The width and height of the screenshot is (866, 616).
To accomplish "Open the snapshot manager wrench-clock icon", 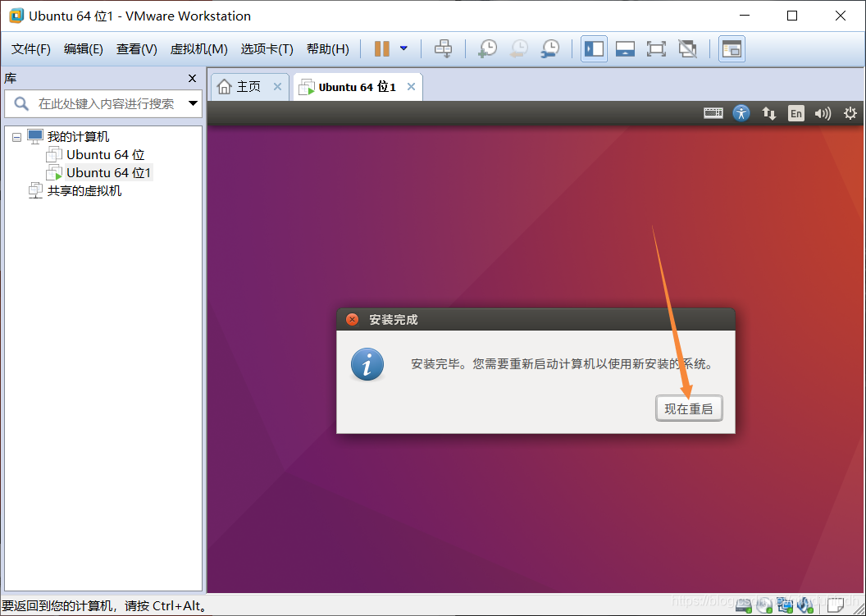I will pos(550,48).
